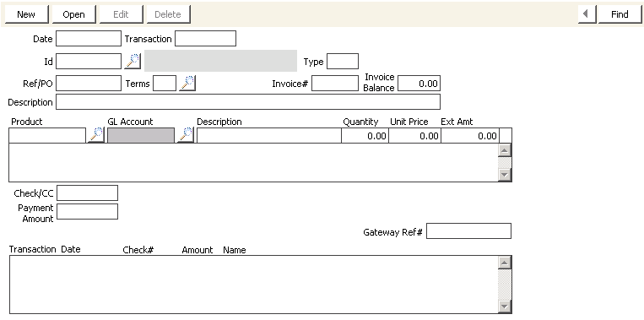The image size is (644, 320).
Task: Focus the Id input field
Action: [x=89, y=61]
